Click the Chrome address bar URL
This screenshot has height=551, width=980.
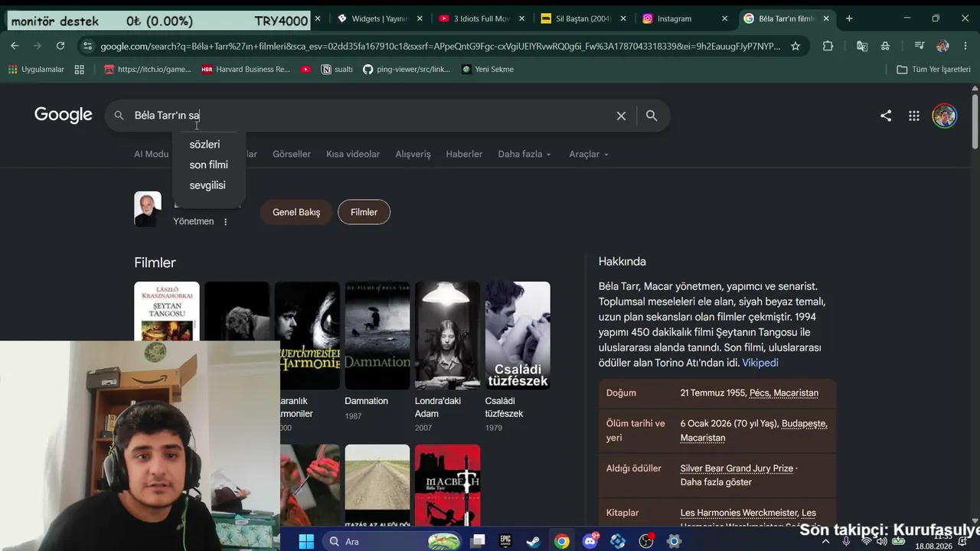tap(440, 46)
